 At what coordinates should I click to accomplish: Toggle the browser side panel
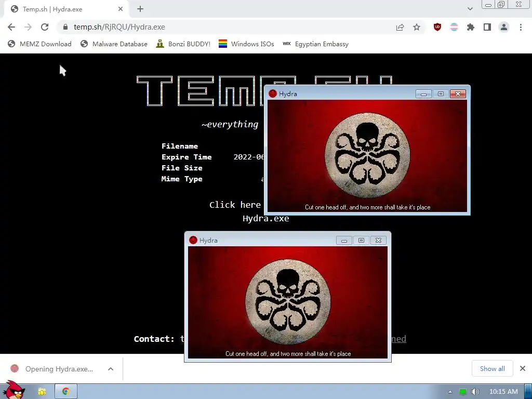point(487,27)
